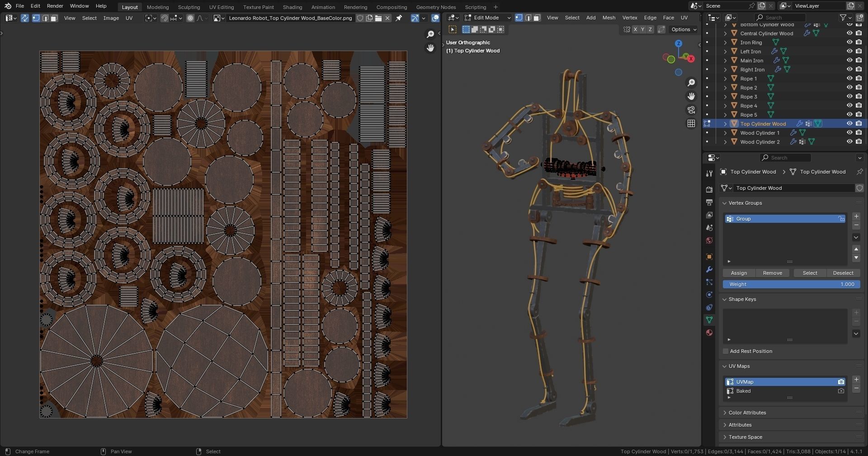The height and width of the screenshot is (456, 868).
Task: Toggle UV proportional editing icon
Action: pyautogui.click(x=190, y=18)
